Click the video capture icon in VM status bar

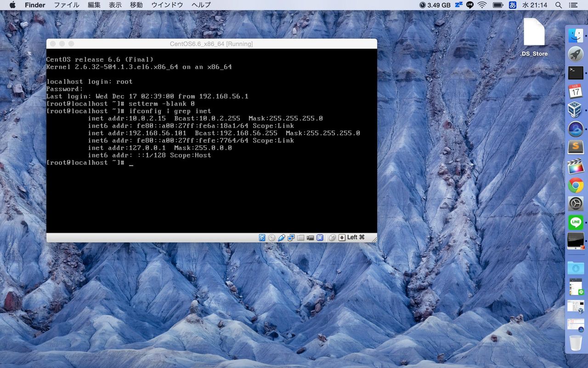311,237
